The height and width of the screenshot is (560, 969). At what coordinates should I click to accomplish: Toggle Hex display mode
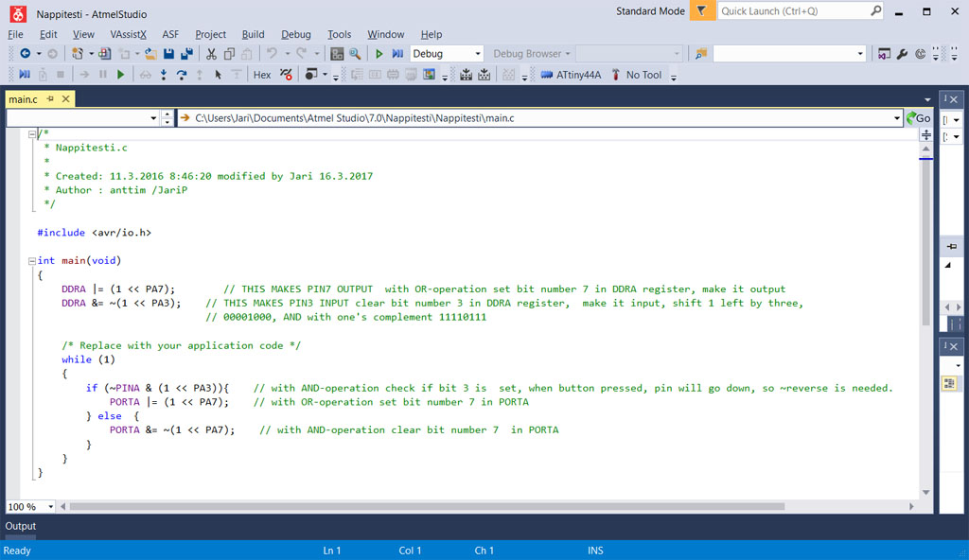262,75
